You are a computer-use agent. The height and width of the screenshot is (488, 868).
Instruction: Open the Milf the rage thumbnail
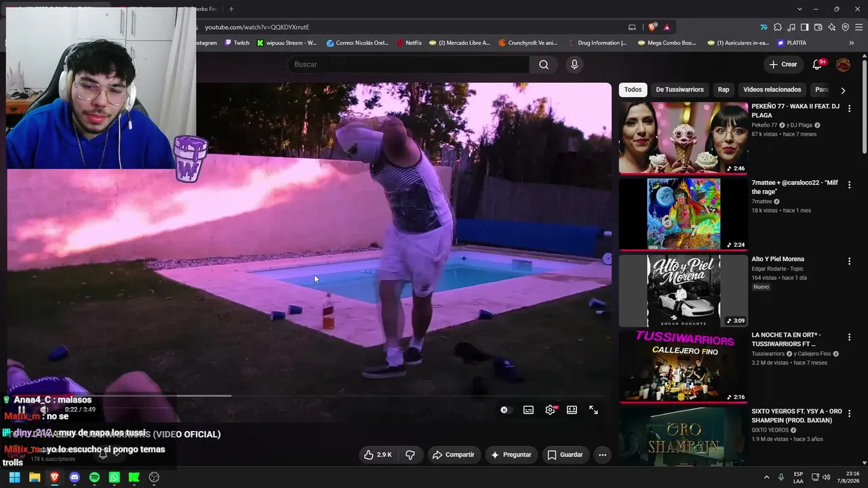(x=684, y=214)
